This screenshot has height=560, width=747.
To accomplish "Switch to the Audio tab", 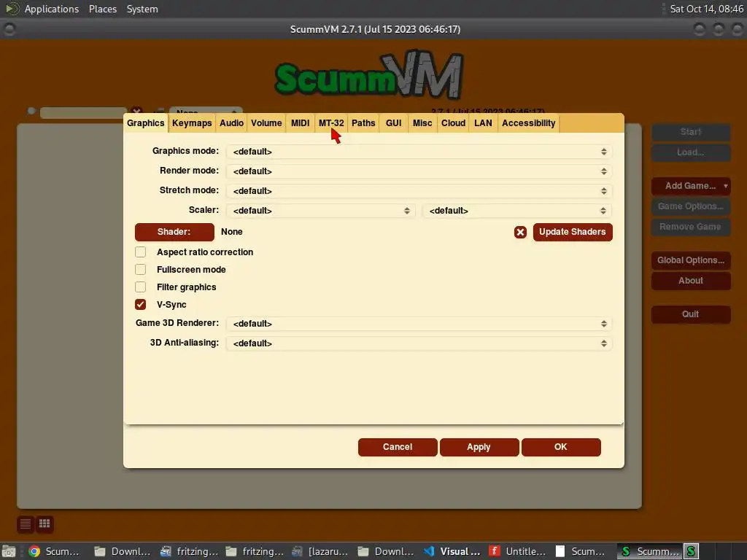I will tap(231, 123).
